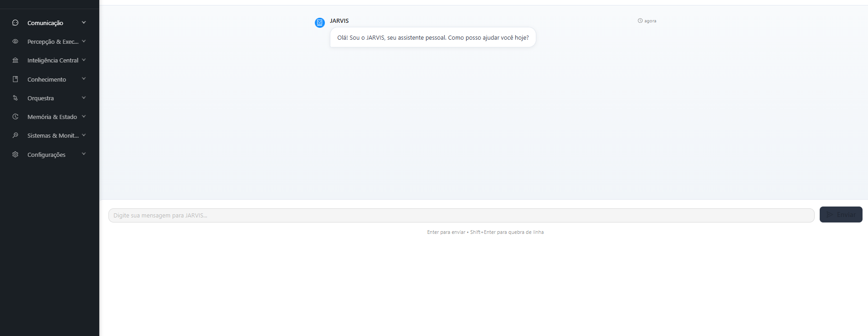Expand the Orquestra chevron arrow
Viewport: 868px width, 336px height.
click(84, 98)
